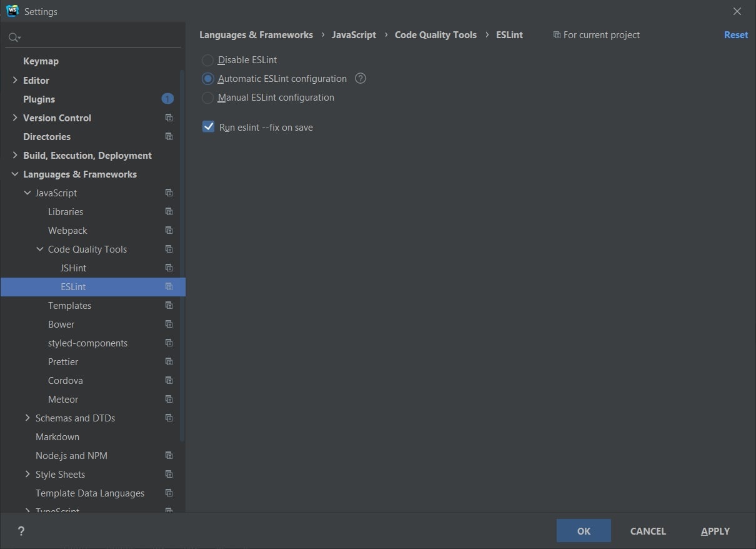The image size is (756, 549).
Task: Click the project-level icon on Meteor row
Action: [x=169, y=399]
